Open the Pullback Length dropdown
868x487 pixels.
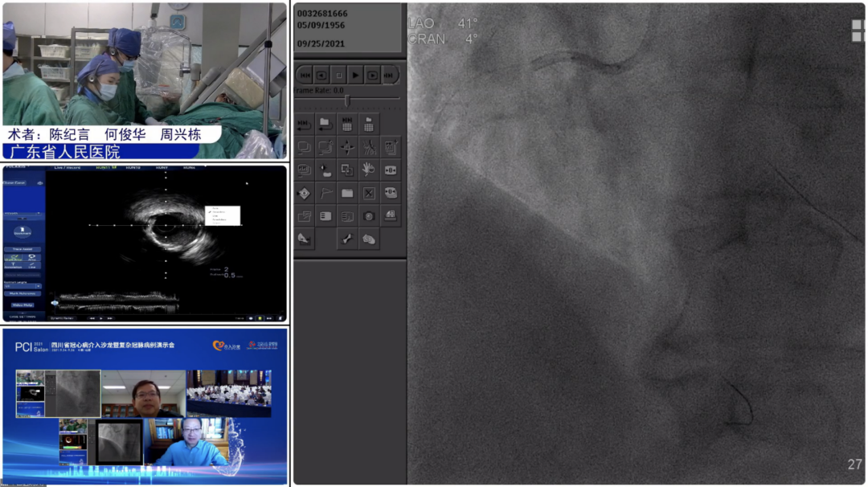click(22, 285)
